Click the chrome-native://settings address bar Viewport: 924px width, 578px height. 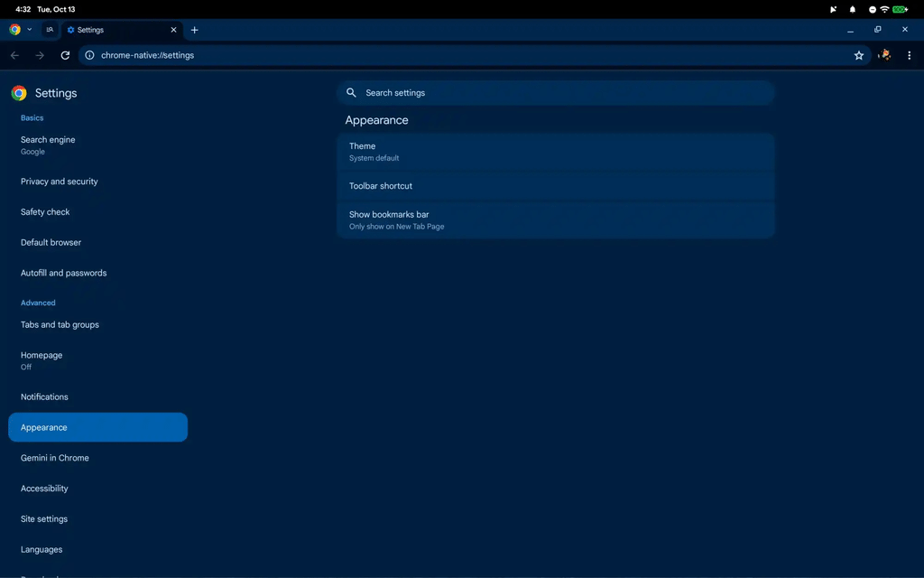tap(475, 55)
